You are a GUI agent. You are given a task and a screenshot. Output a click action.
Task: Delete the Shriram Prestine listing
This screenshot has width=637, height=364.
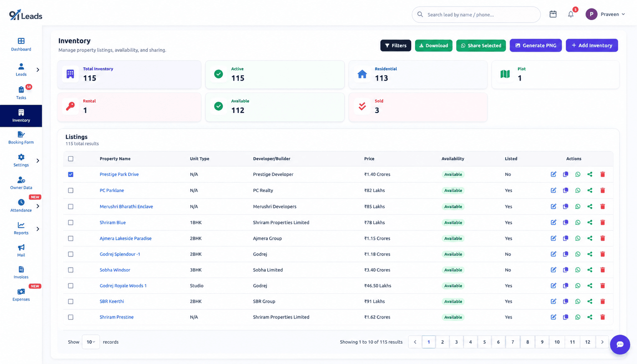coord(602,317)
